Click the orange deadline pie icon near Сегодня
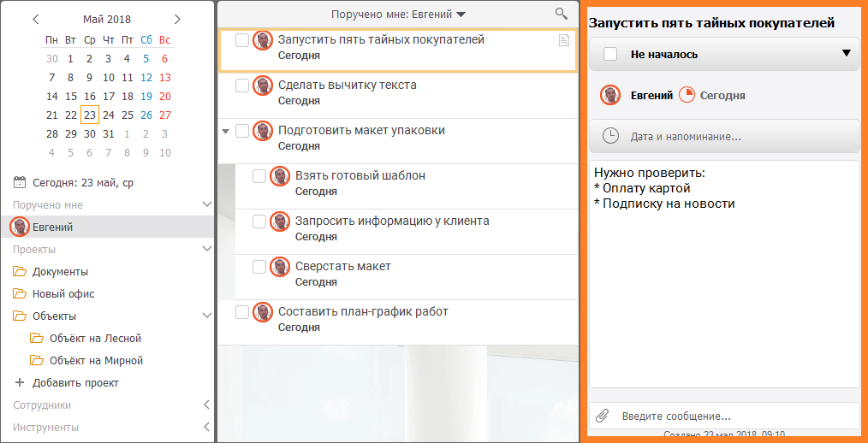 (x=687, y=95)
